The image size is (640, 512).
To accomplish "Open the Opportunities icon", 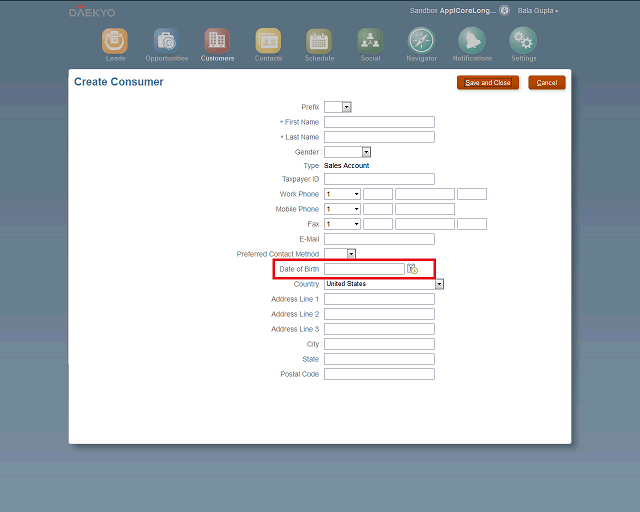I will point(166,41).
